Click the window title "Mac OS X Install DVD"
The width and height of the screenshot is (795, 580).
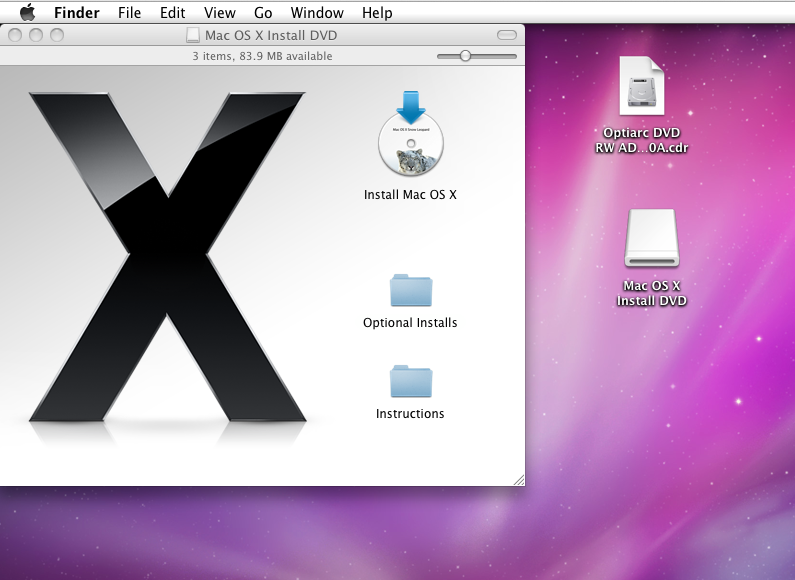[x=271, y=35]
